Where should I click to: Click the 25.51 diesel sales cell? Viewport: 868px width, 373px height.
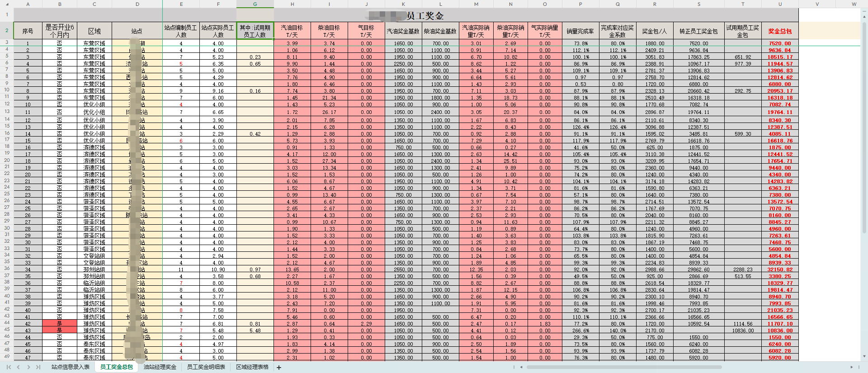[x=510, y=161]
